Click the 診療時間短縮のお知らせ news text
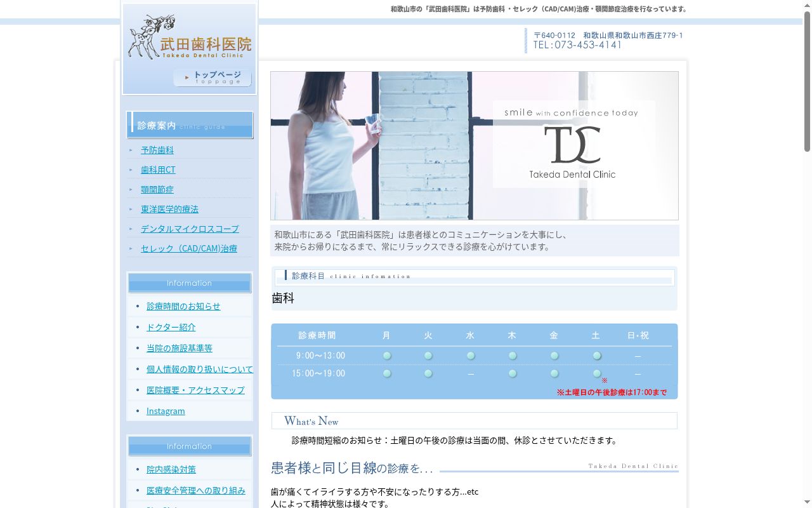This screenshot has width=812, height=508. [454, 440]
